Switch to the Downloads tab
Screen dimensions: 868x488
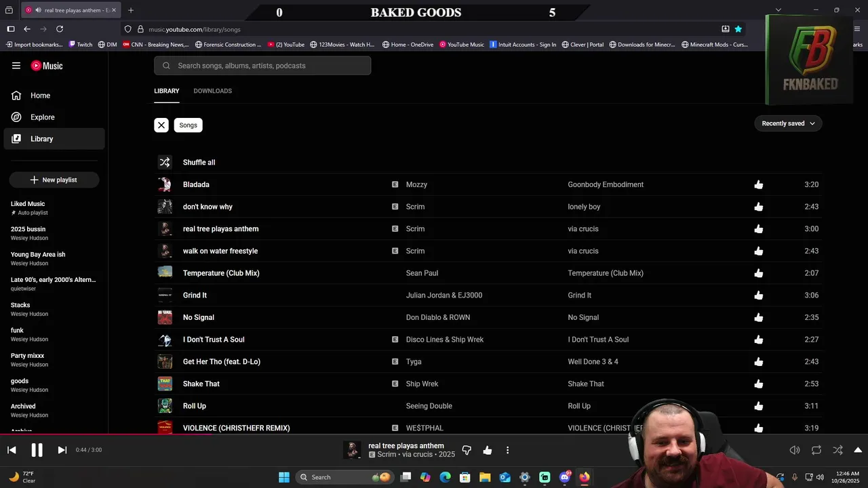click(x=212, y=91)
